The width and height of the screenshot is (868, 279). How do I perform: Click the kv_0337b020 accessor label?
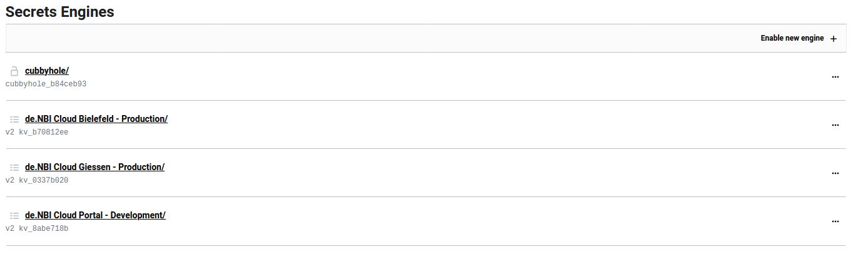[x=43, y=180]
